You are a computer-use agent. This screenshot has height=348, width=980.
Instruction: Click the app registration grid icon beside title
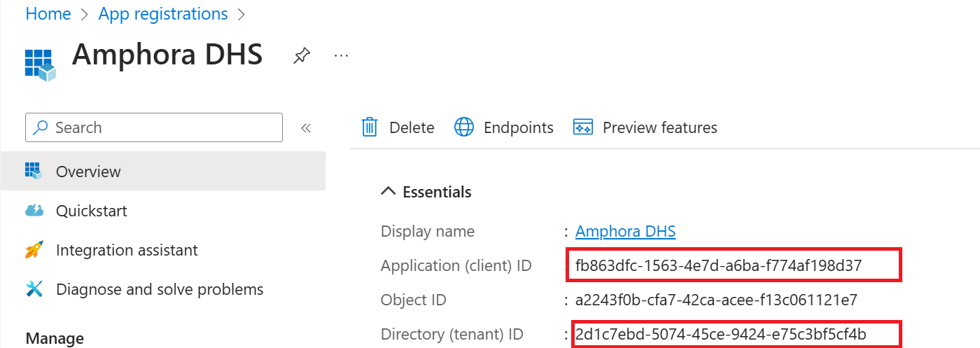tap(40, 65)
